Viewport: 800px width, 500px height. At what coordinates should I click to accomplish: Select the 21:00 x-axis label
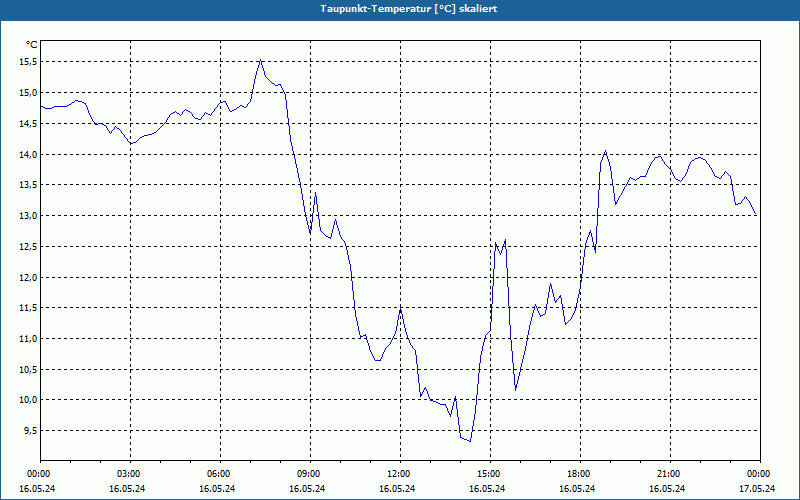tap(667, 474)
